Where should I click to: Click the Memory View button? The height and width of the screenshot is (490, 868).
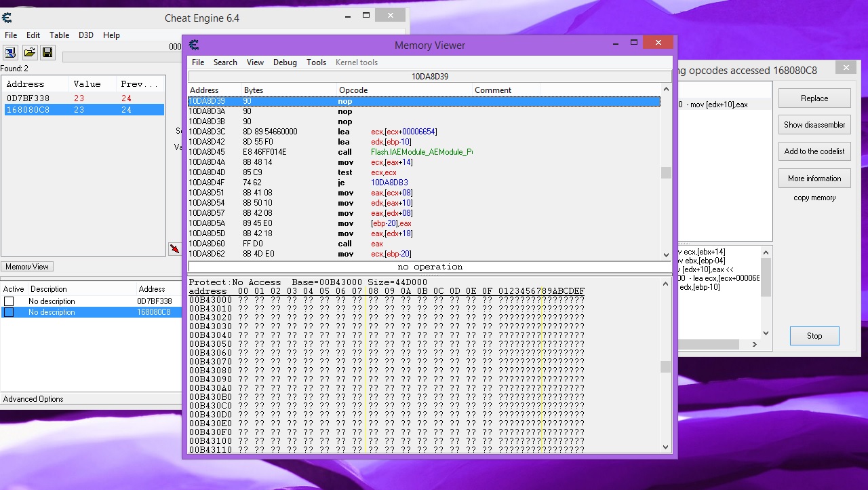(x=27, y=267)
